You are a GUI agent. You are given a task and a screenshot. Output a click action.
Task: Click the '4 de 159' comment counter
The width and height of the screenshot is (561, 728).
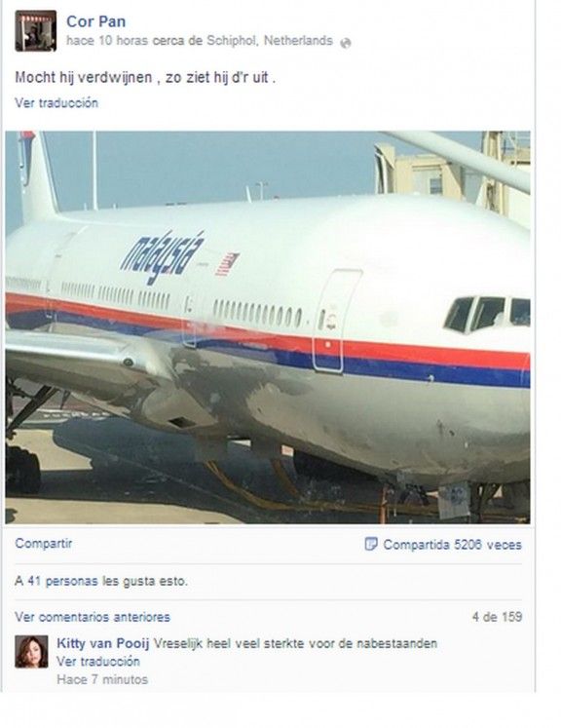(x=497, y=617)
